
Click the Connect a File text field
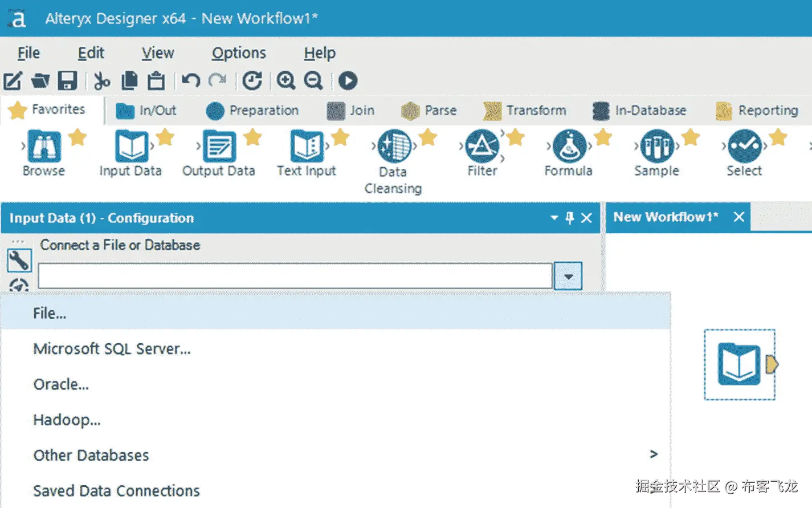(x=295, y=276)
